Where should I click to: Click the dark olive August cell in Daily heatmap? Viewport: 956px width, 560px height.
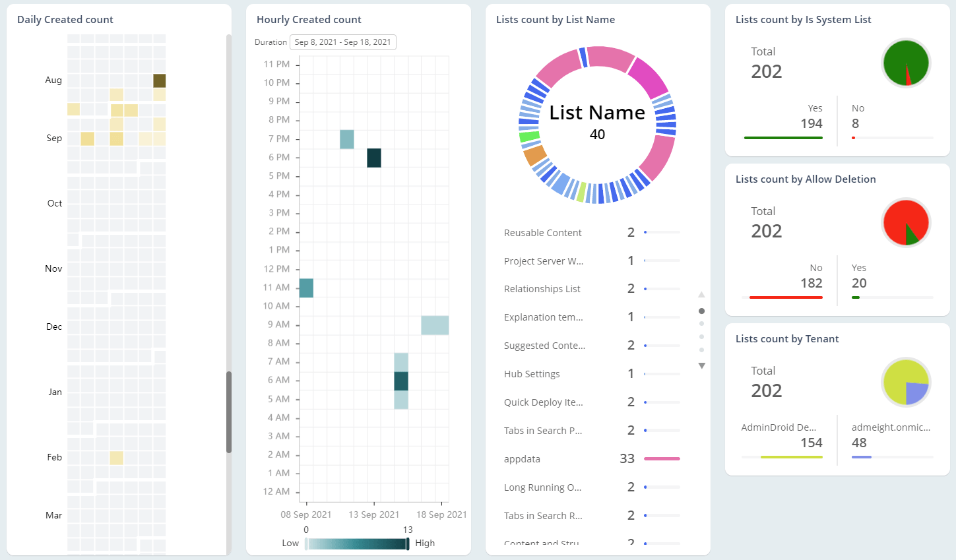pyautogui.click(x=158, y=80)
